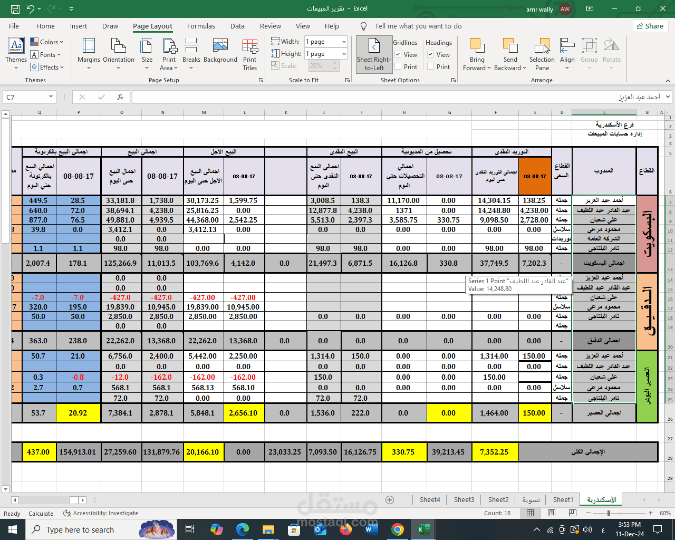The height and width of the screenshot is (540, 675).
Task: Open the Themes gallery
Action: (x=16, y=54)
